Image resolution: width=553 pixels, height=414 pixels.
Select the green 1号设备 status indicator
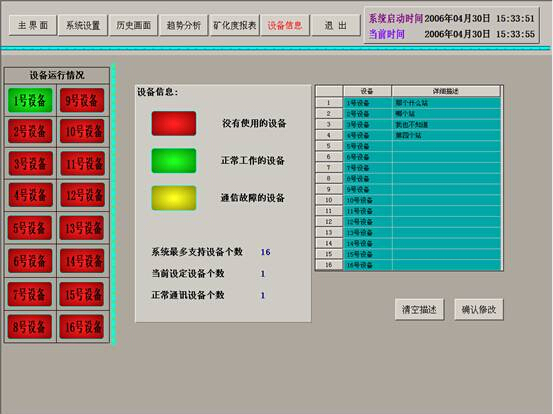pos(30,101)
